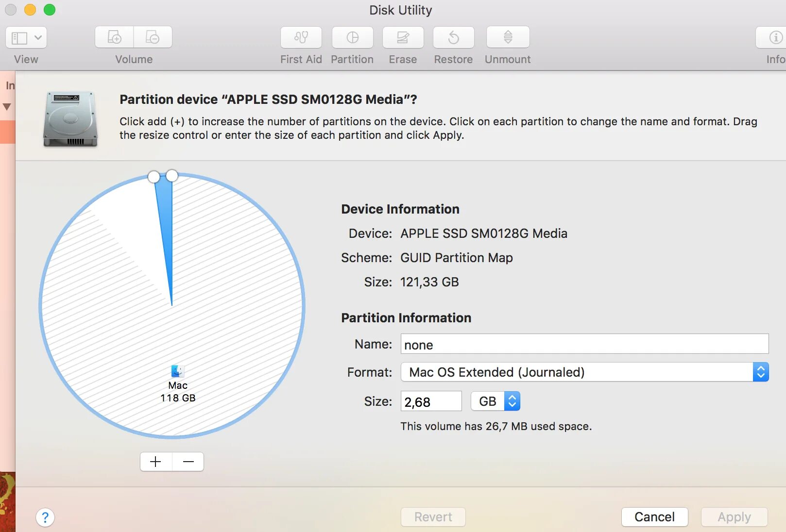Click the APPLE SSD SM0128G Media device value
The image size is (786, 532).
click(484, 233)
